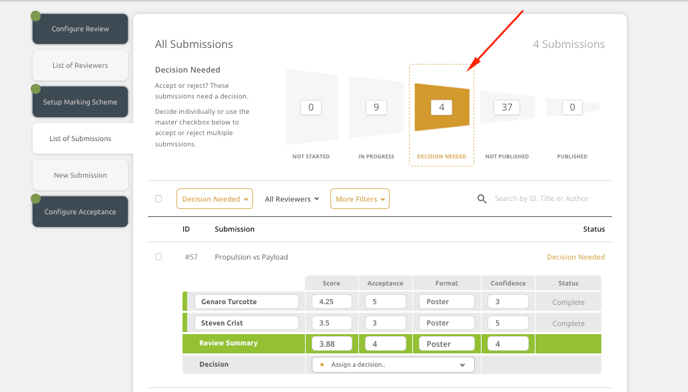Image resolution: width=688 pixels, height=392 pixels.
Task: Tick the master select-all checkbox
Action: coord(158,199)
